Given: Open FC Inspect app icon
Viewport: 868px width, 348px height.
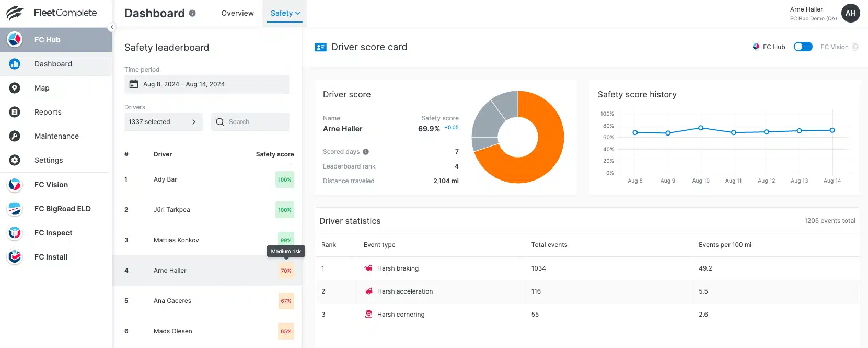Looking at the screenshot, I should point(15,233).
